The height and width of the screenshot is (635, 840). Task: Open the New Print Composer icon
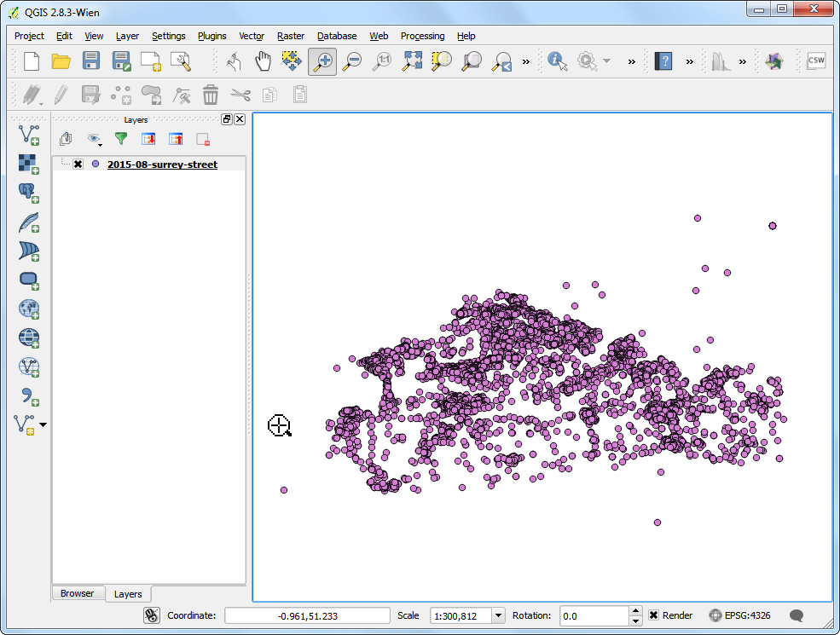coord(151,61)
